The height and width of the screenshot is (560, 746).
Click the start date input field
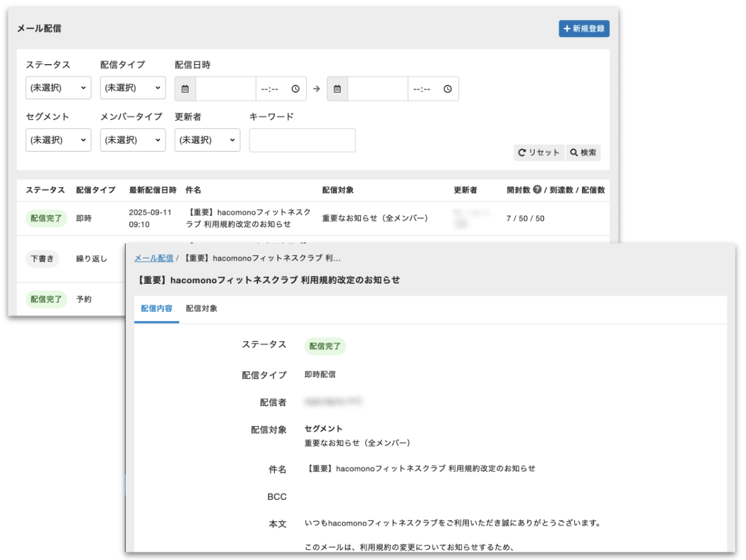[226, 89]
